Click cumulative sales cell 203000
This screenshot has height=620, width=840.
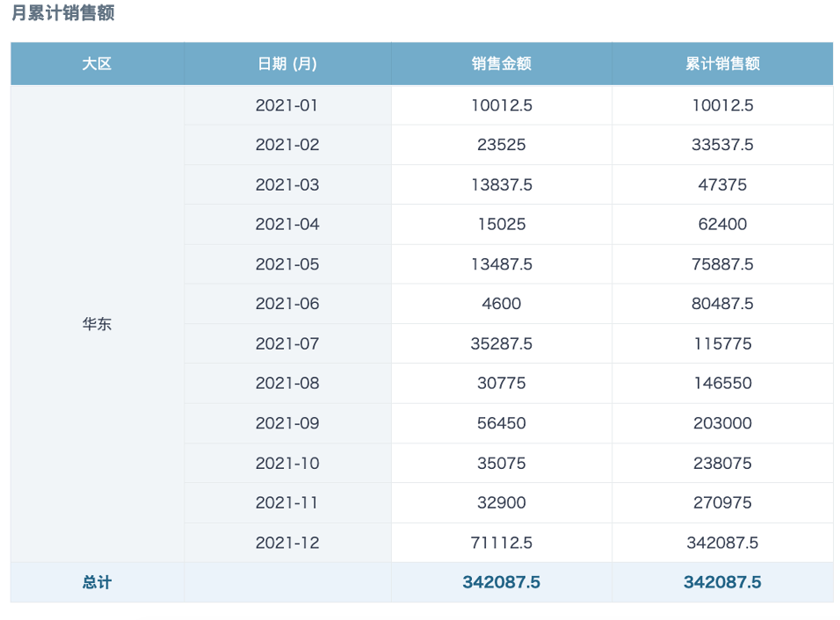pos(722,423)
